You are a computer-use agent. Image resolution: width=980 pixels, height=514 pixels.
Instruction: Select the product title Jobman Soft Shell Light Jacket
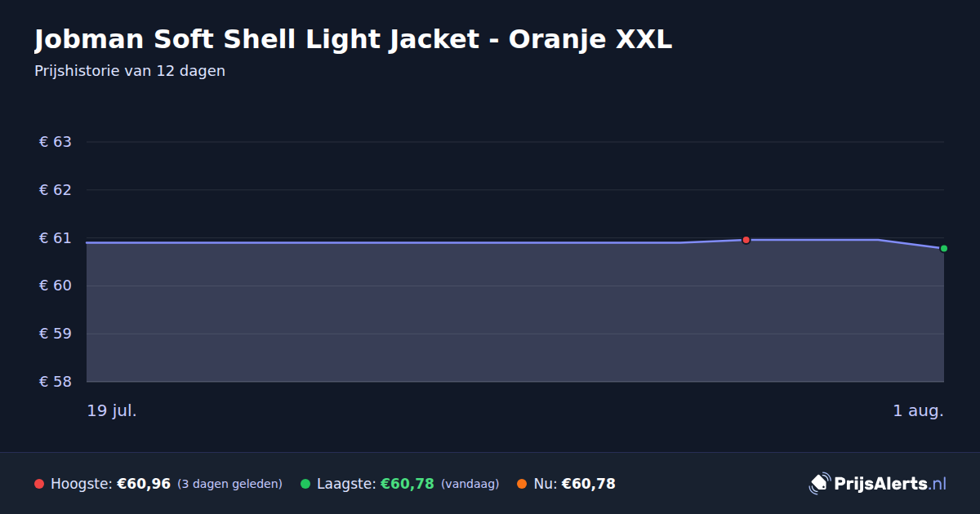256,39
